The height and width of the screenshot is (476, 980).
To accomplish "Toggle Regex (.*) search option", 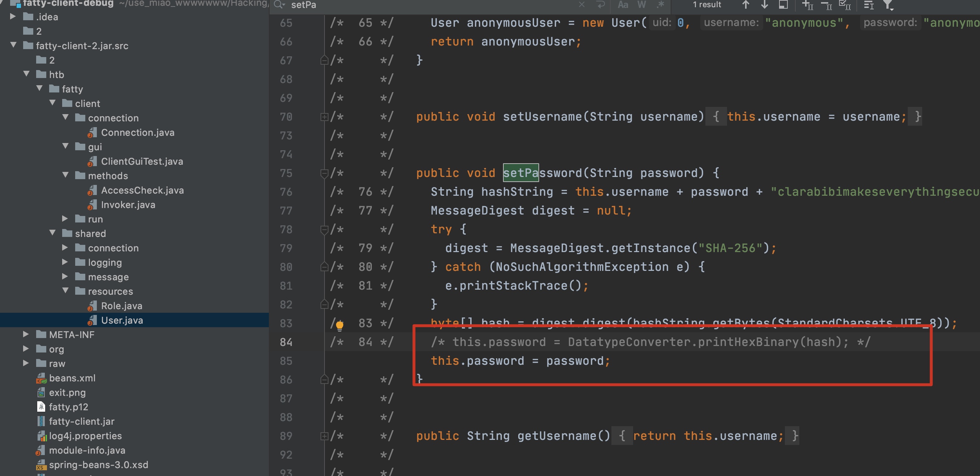I will [x=660, y=5].
